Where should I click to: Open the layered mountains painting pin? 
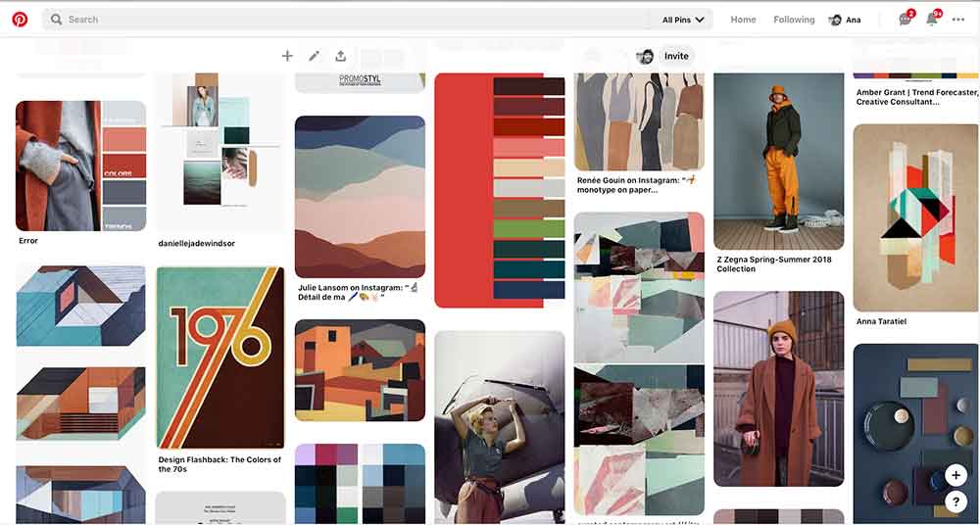coord(360,197)
